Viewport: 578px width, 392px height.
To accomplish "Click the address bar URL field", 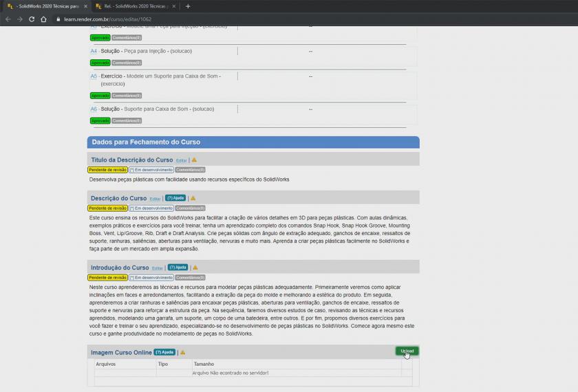I will (206, 19).
